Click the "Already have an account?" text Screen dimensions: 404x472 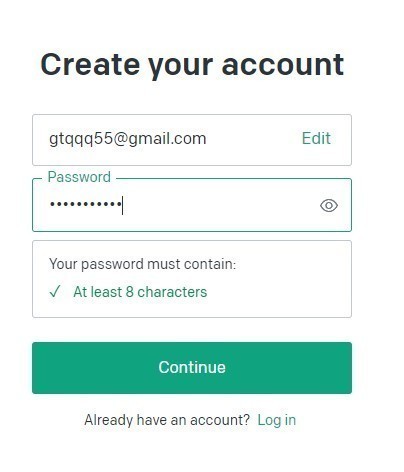point(167,420)
